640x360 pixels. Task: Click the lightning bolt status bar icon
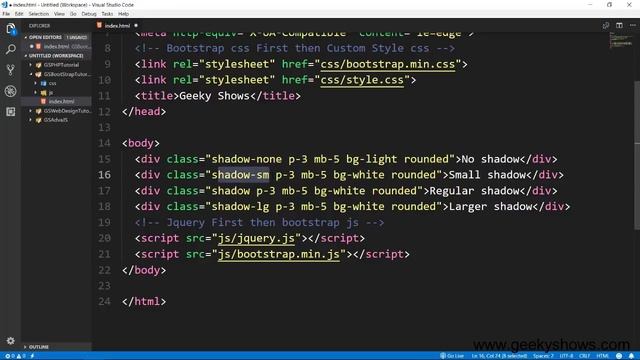[32, 356]
